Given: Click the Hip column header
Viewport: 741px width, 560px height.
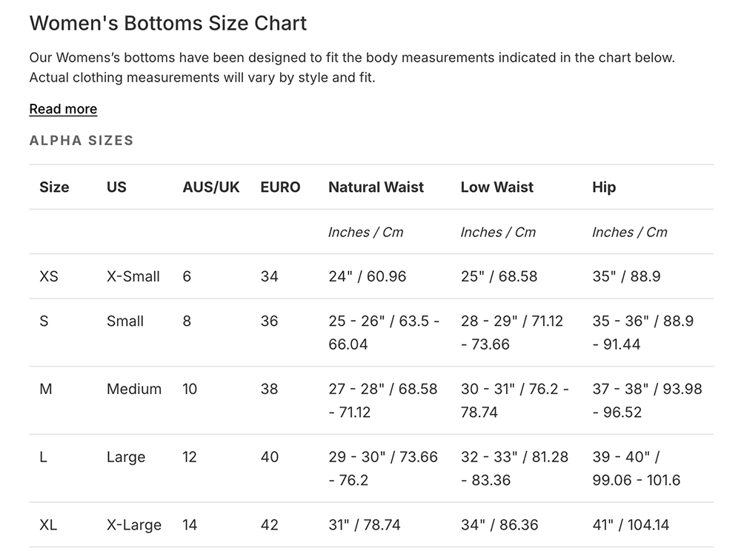Looking at the screenshot, I should 604,187.
